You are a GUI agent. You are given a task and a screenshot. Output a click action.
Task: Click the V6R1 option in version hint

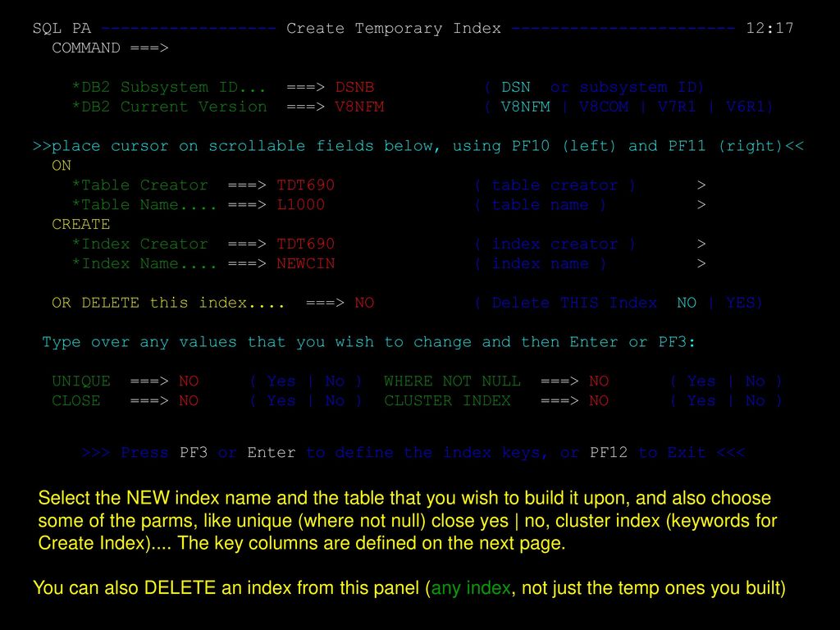745,107
